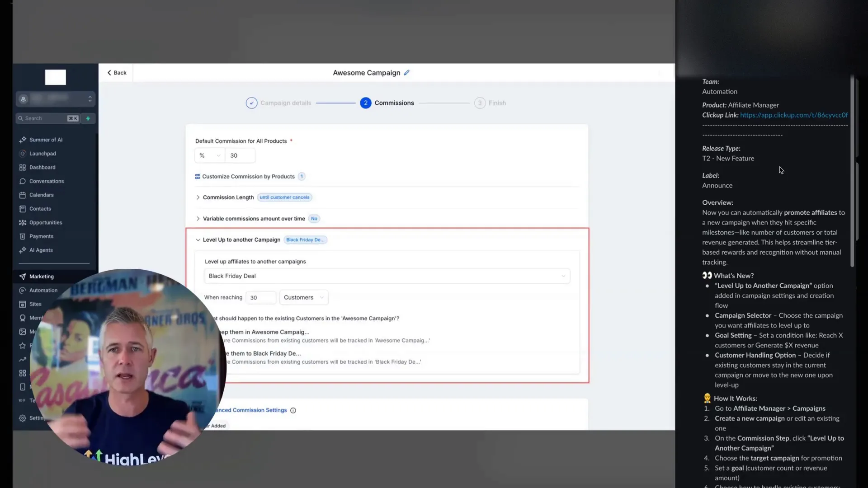Image resolution: width=868 pixels, height=488 pixels.
Task: Click the magnifier icon in the Search box
Action: click(20, 118)
